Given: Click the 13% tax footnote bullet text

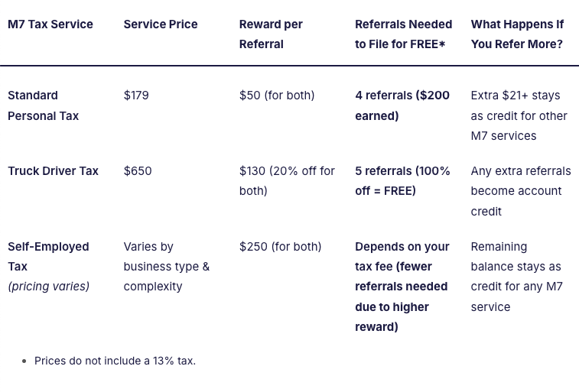Looking at the screenshot, I should [x=115, y=361].
